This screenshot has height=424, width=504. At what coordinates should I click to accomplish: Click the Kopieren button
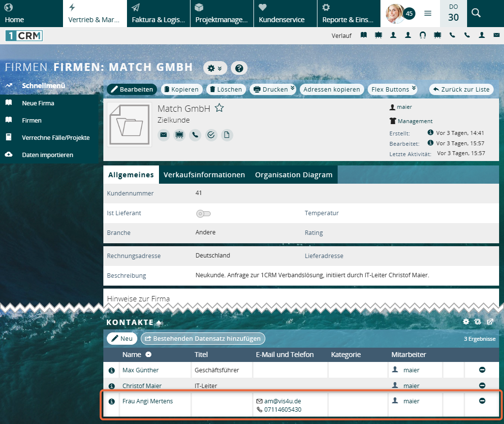182,90
